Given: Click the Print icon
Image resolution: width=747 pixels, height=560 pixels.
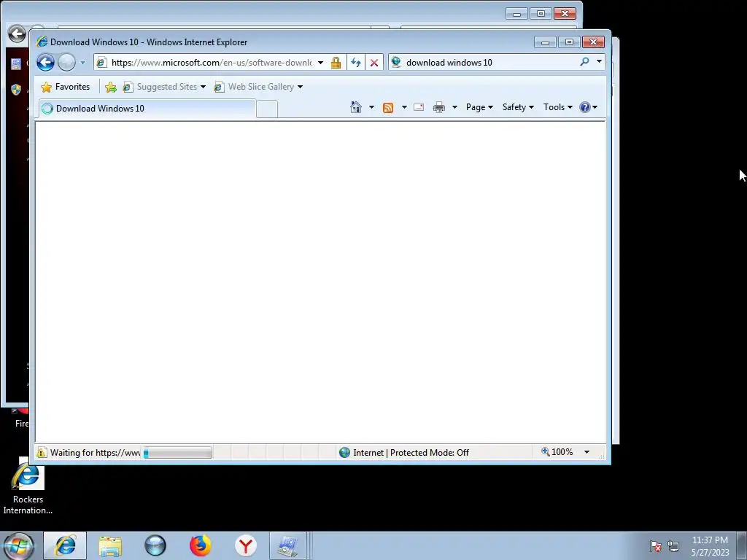Looking at the screenshot, I should click(438, 107).
